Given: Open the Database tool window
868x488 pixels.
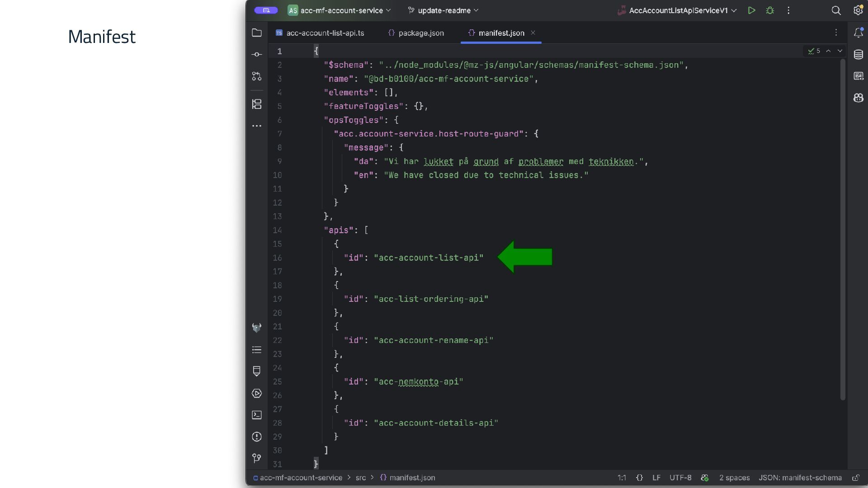Looking at the screenshot, I should (858, 55).
